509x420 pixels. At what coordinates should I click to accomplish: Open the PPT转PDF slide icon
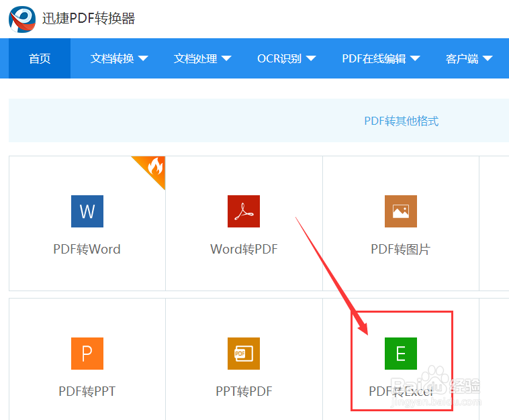[244, 354]
